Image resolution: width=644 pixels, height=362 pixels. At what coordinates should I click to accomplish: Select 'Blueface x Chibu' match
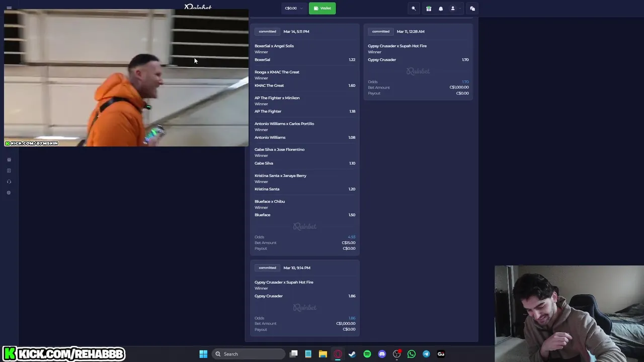click(270, 201)
